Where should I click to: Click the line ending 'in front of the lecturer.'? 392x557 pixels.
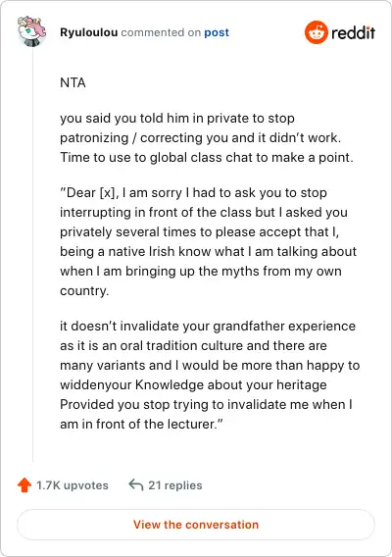click(x=141, y=424)
